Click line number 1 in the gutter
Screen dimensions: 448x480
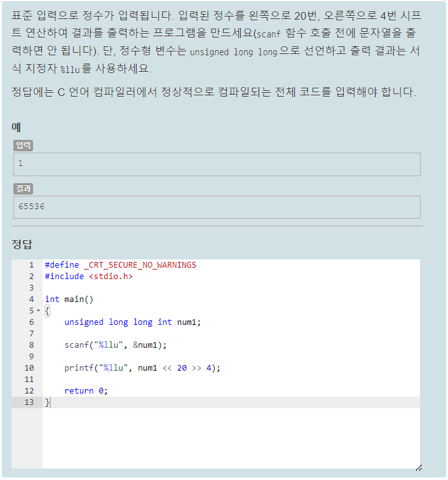pyautogui.click(x=31, y=265)
